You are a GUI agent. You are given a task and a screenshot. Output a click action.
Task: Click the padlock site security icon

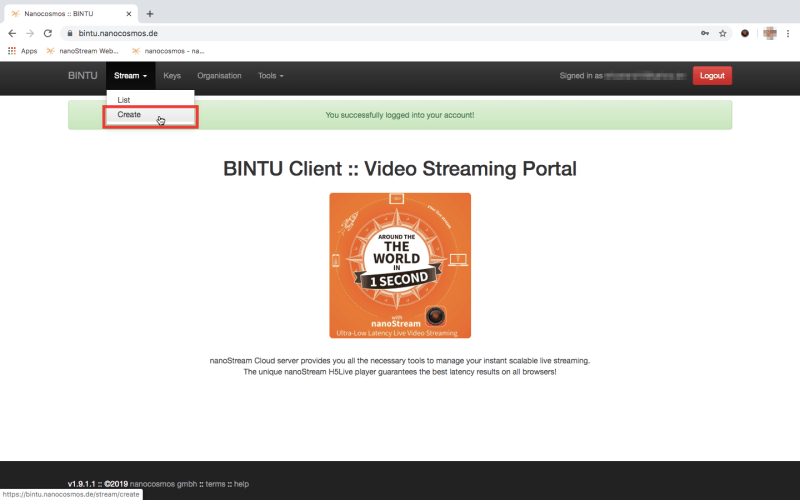pyautogui.click(x=69, y=33)
